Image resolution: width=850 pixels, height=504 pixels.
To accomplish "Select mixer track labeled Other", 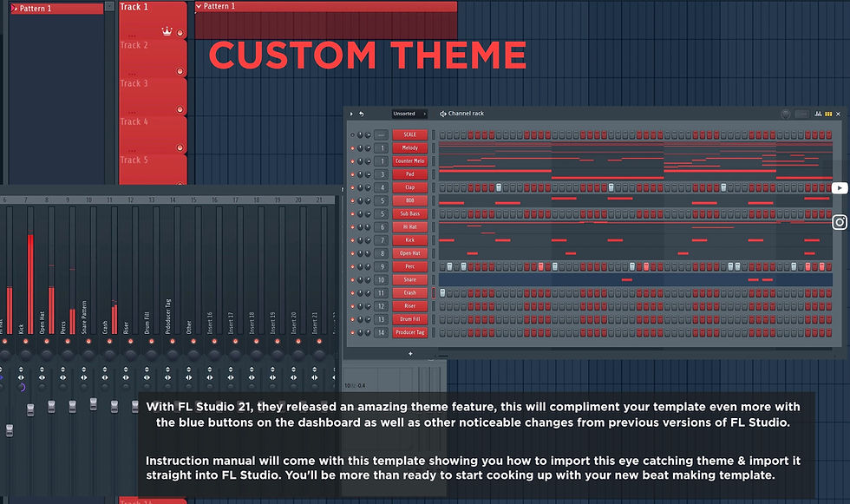I will point(189,327).
